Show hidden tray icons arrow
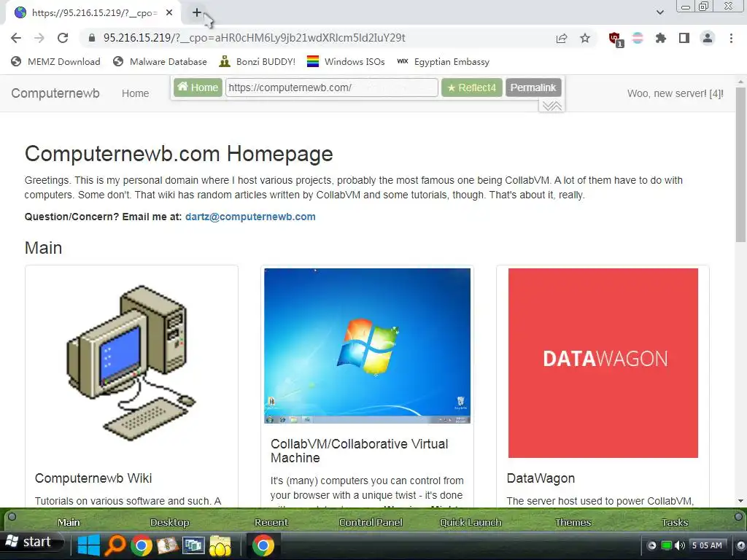The width and height of the screenshot is (747, 560). [651, 545]
